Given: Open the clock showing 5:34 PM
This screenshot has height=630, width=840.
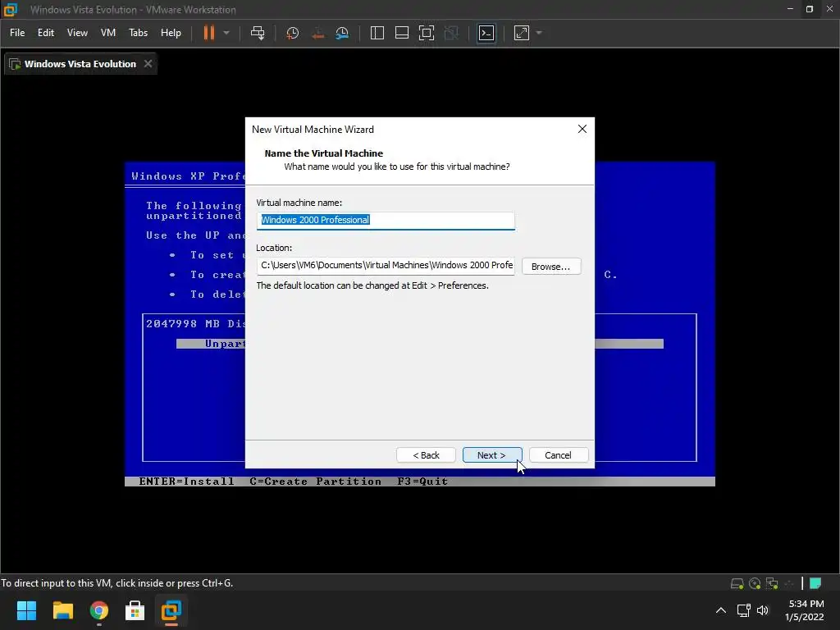Looking at the screenshot, I should pyautogui.click(x=805, y=610).
